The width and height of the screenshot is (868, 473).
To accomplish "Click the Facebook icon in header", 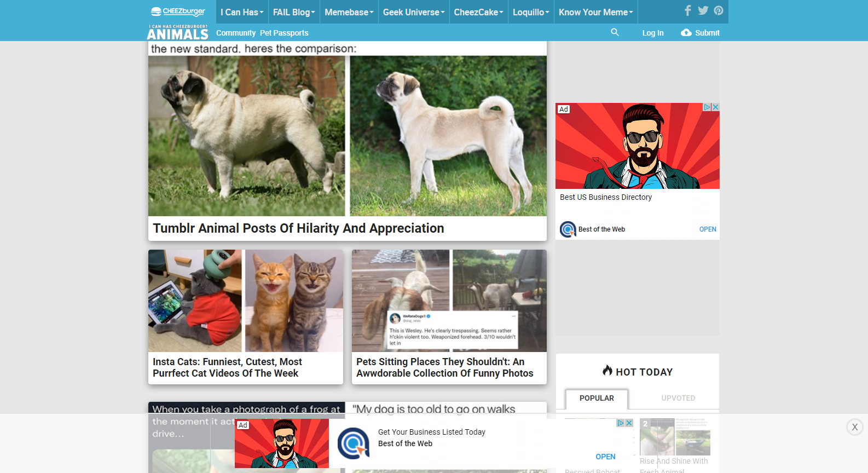I will pyautogui.click(x=688, y=10).
